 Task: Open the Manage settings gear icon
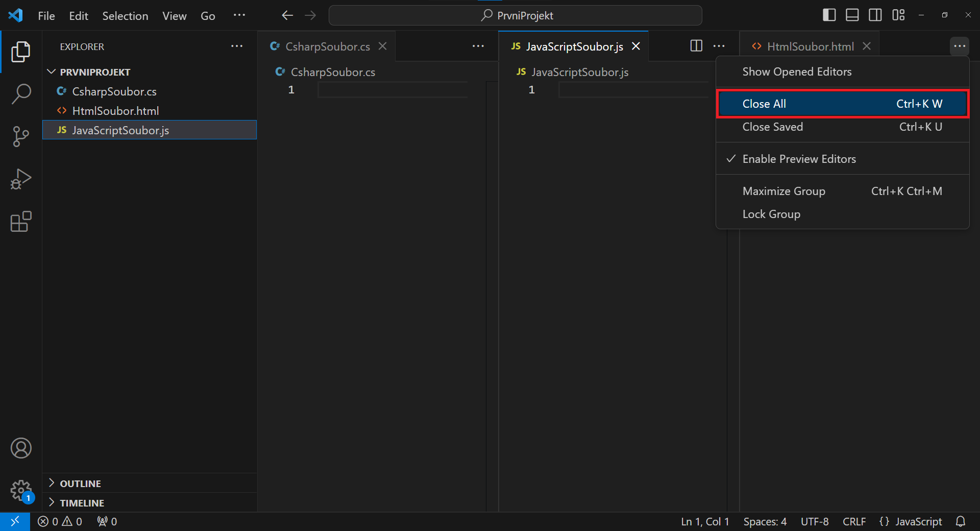pos(21,491)
